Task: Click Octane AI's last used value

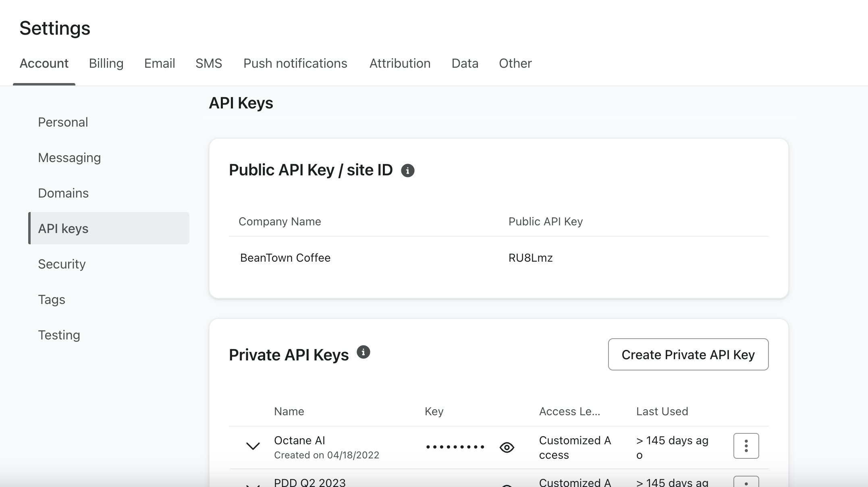Action: [672, 447]
